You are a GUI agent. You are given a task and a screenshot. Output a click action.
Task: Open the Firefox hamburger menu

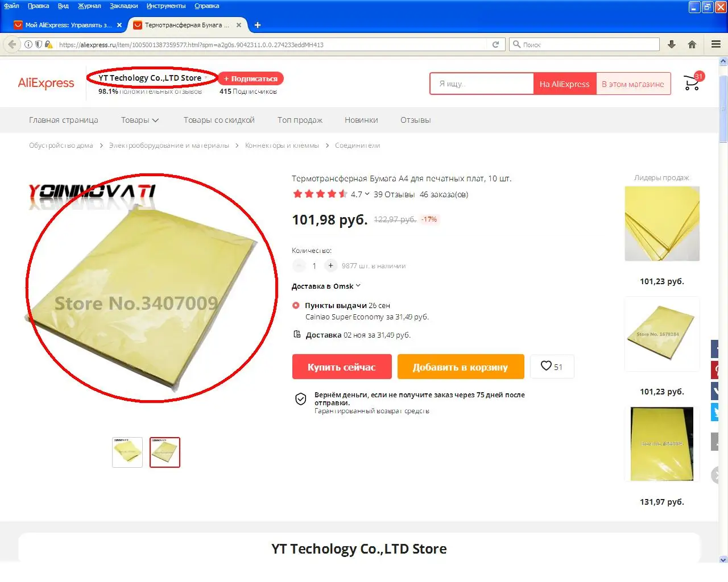tap(716, 44)
